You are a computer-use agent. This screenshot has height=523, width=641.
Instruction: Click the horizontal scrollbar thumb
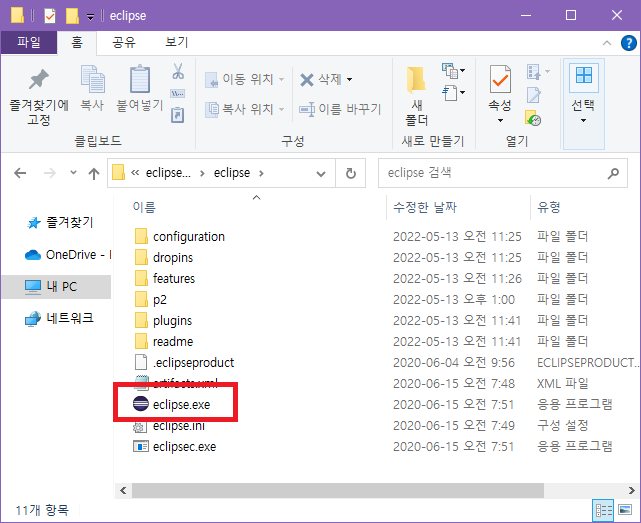tap(338, 490)
